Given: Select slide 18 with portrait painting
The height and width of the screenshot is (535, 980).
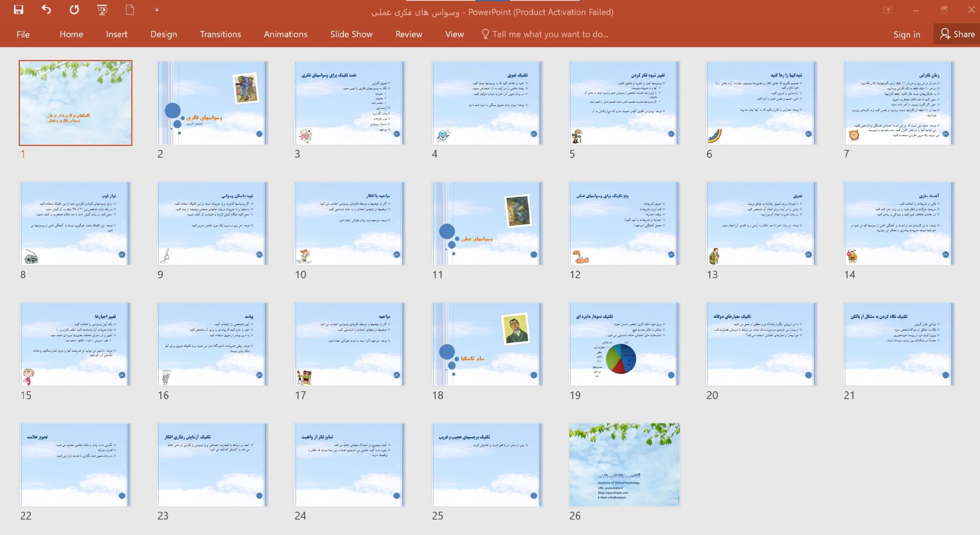Looking at the screenshot, I should pyautogui.click(x=487, y=344).
